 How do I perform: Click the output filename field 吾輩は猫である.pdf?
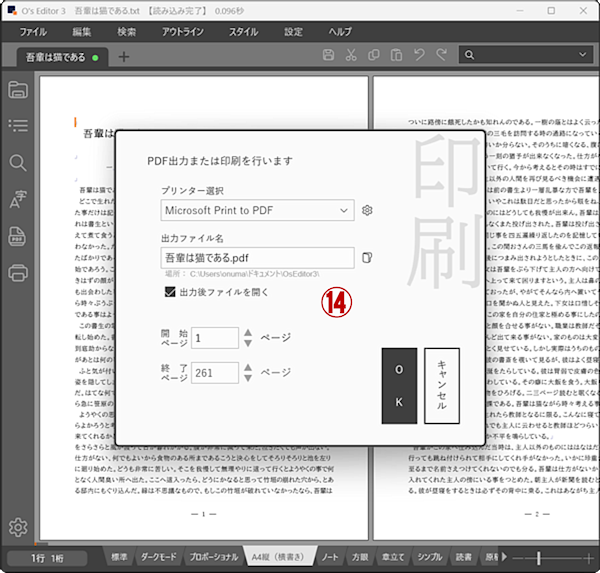[x=257, y=258]
